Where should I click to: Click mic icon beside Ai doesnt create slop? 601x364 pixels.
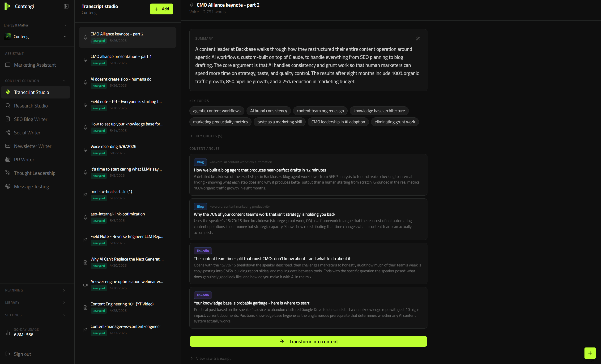85,82
